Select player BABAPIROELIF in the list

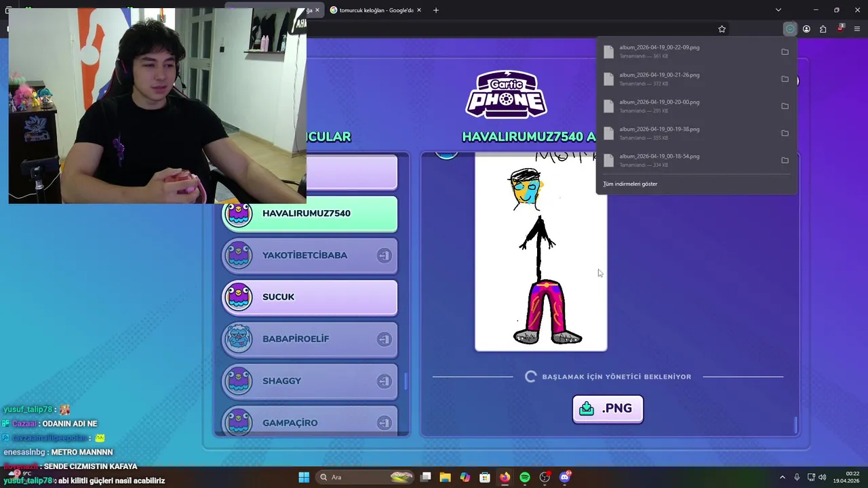point(310,340)
